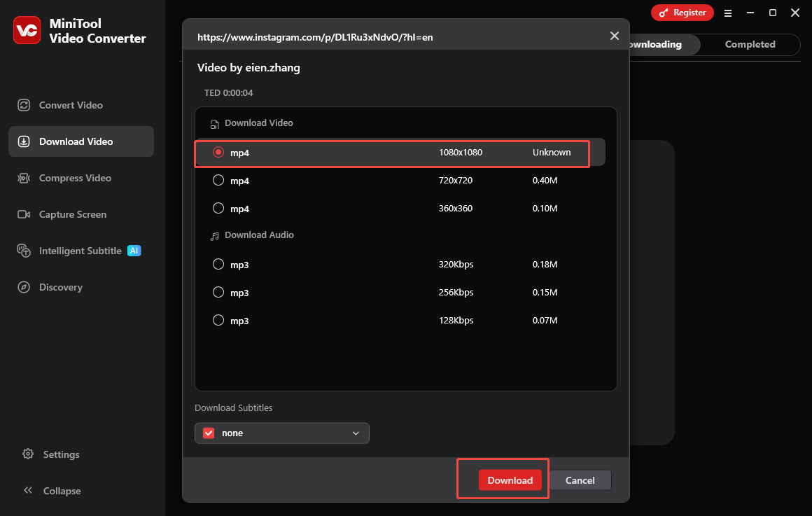Open the Settings gear
This screenshot has height=516, width=812.
coord(28,454)
